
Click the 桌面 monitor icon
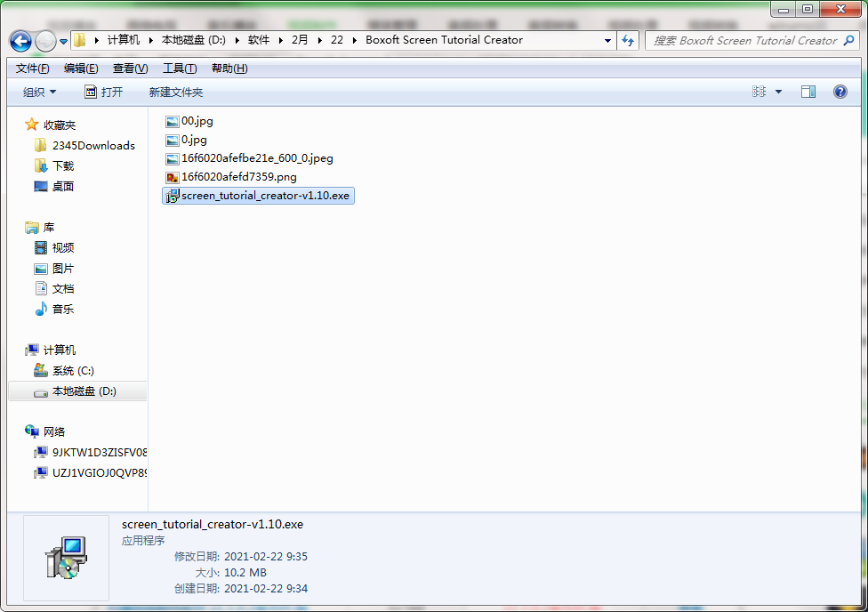click(40, 187)
